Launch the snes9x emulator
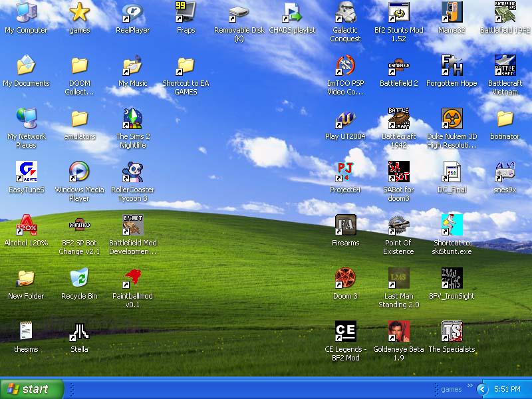Screen dimensions: 532x399 click(x=505, y=173)
